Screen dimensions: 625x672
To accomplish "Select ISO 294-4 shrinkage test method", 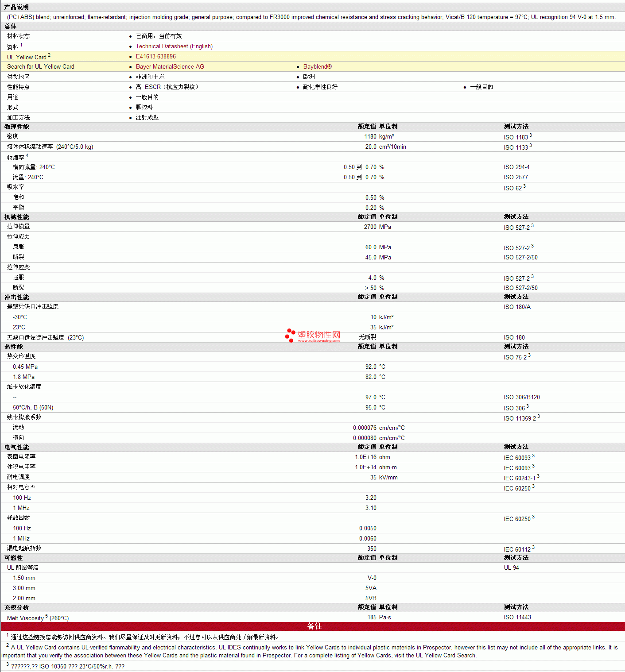I will tap(516, 167).
